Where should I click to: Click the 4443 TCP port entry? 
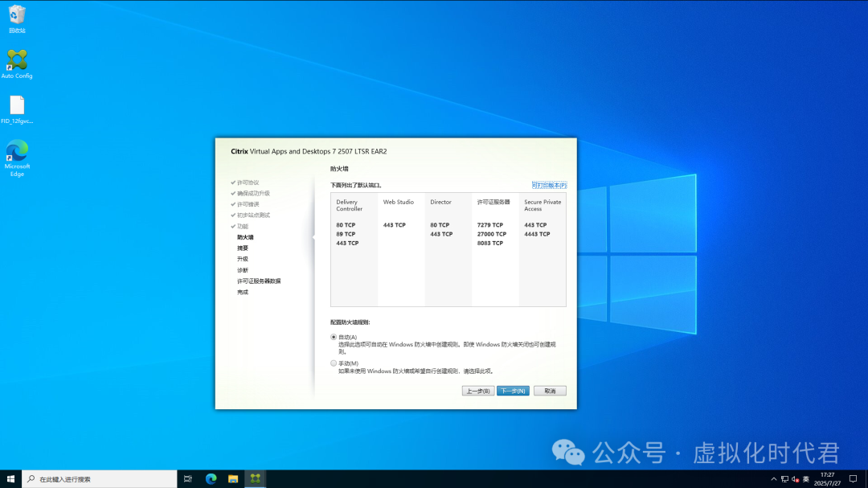[x=537, y=234]
